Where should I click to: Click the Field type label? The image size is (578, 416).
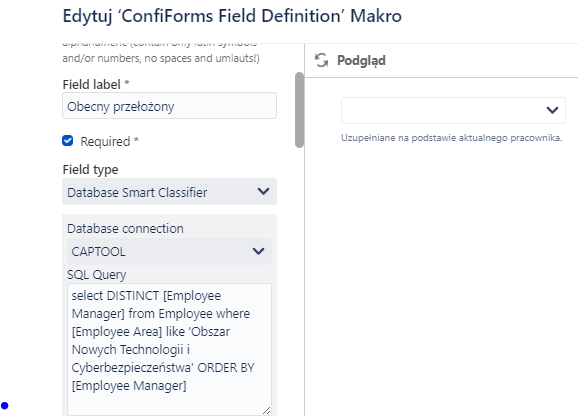tap(90, 169)
